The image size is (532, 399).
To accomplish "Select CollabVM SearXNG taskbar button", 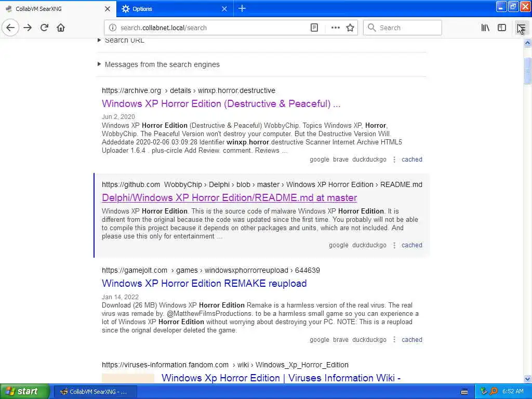I will pyautogui.click(x=96, y=392).
